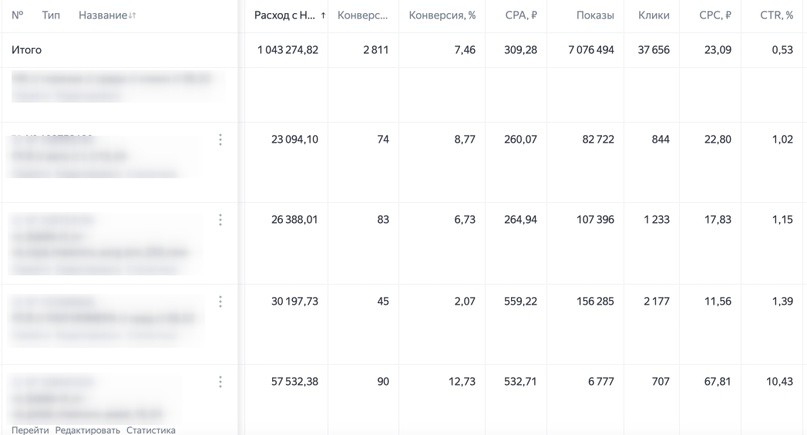Sort by Клики column header
Screen dimensions: 807x435
pos(654,15)
